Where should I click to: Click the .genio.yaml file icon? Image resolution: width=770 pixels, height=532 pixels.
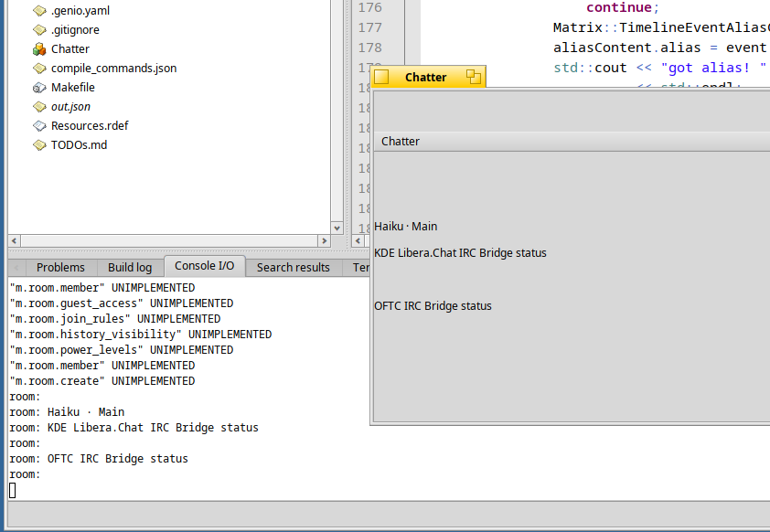[39, 10]
